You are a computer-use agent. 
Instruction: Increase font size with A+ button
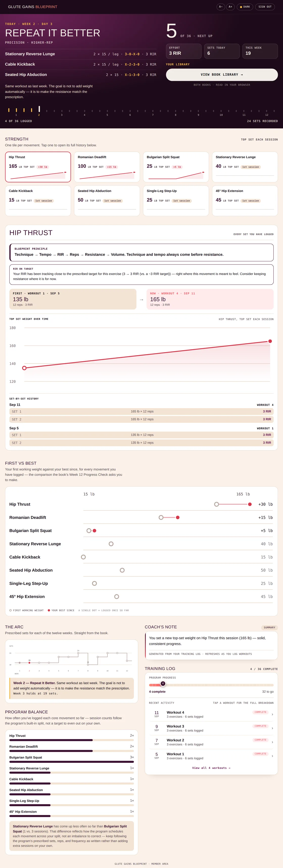pyautogui.click(x=230, y=7)
